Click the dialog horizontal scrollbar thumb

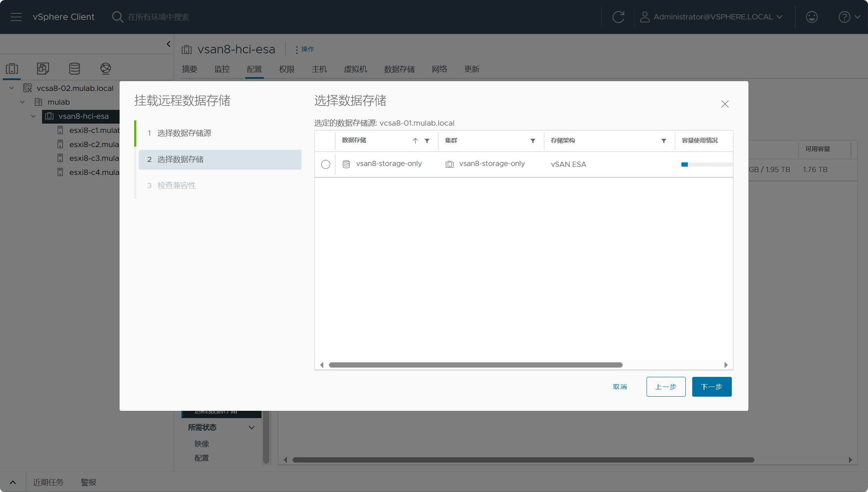tap(476, 365)
